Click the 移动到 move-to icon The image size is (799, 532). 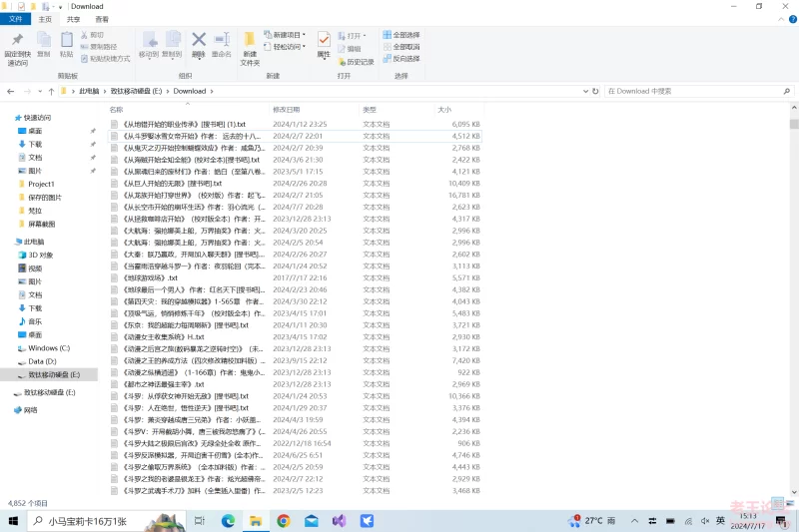tap(149, 40)
